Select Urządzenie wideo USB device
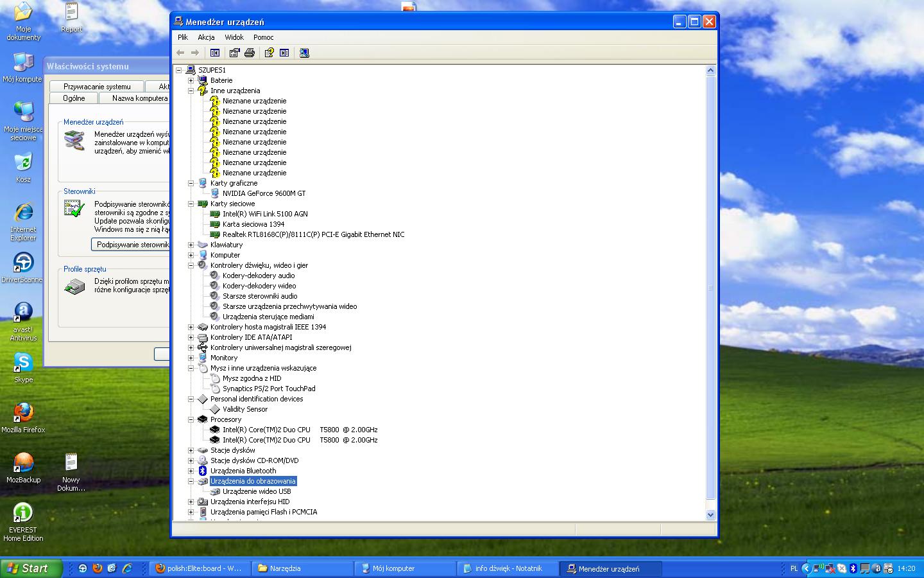The width and height of the screenshot is (924, 578). pyautogui.click(x=257, y=491)
